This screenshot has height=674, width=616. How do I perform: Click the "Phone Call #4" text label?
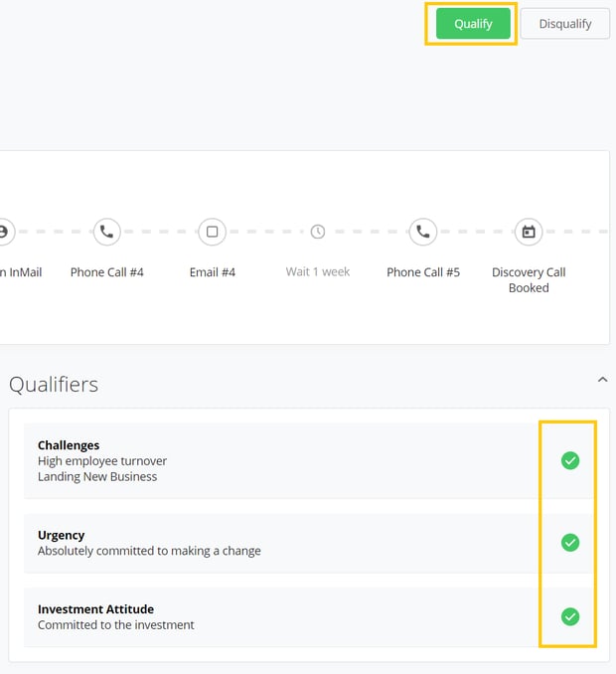pyautogui.click(x=106, y=272)
